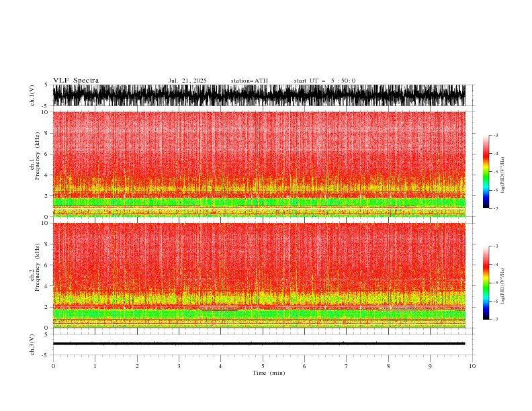Click time axis tick label "1"
This screenshot has height=411, width=532.
tap(95, 366)
